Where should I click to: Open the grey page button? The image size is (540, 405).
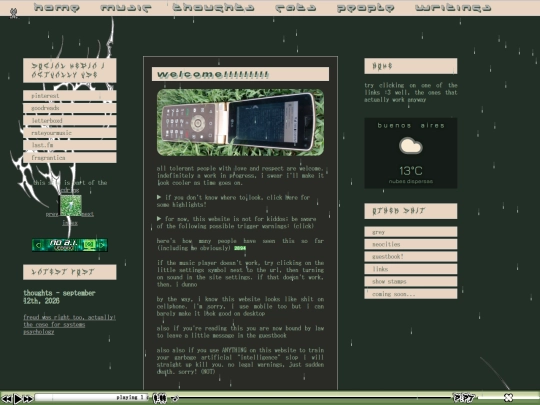coord(411,232)
